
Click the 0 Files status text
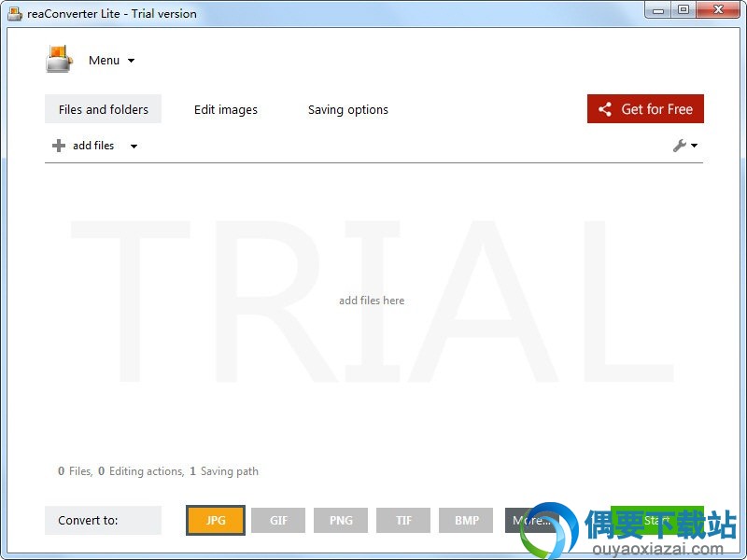pos(75,471)
